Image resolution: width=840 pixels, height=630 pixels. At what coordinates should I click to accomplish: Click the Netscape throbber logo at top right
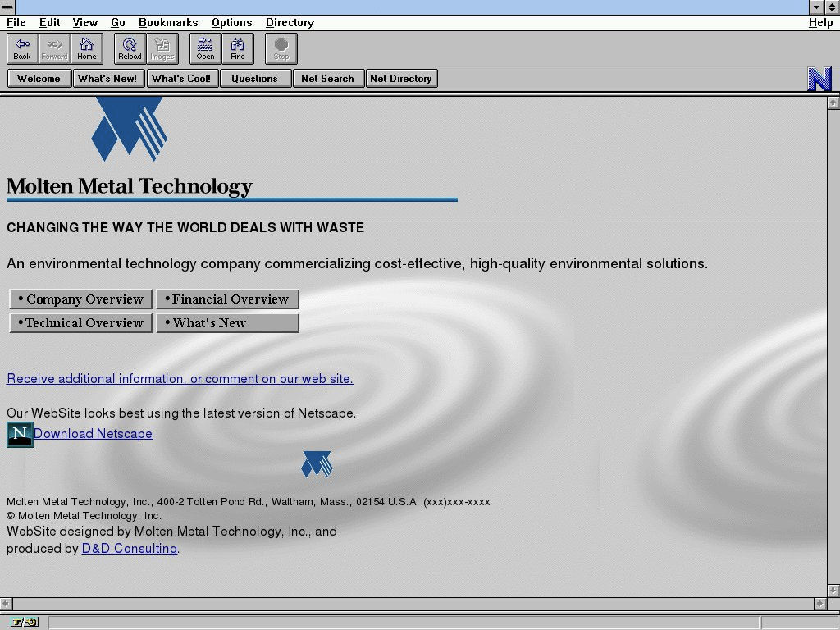[x=819, y=79]
